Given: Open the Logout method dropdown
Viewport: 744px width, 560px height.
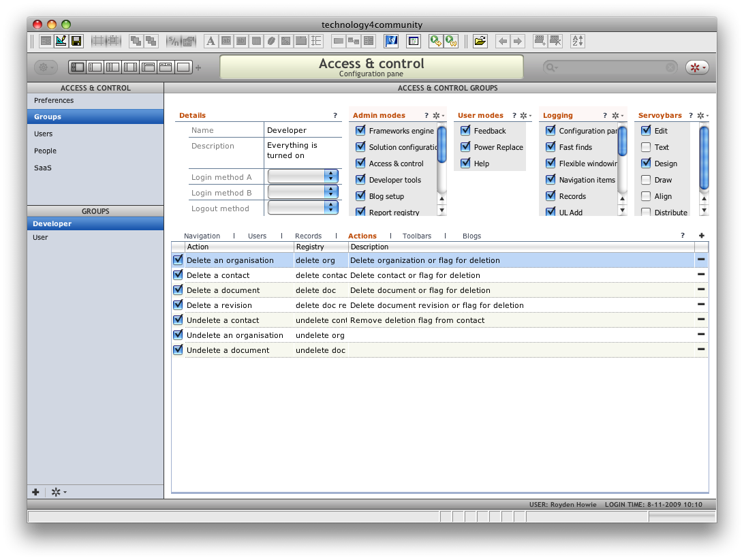Looking at the screenshot, I should pyautogui.click(x=303, y=208).
